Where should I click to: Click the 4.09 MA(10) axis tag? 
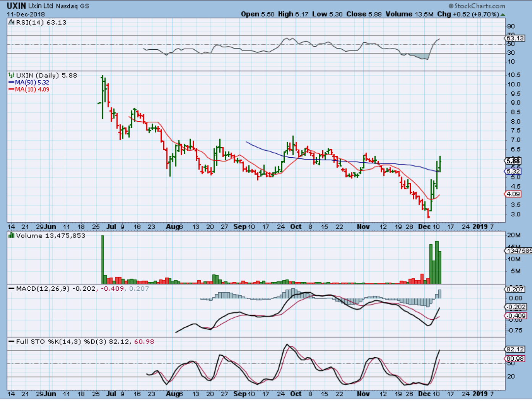coord(513,194)
